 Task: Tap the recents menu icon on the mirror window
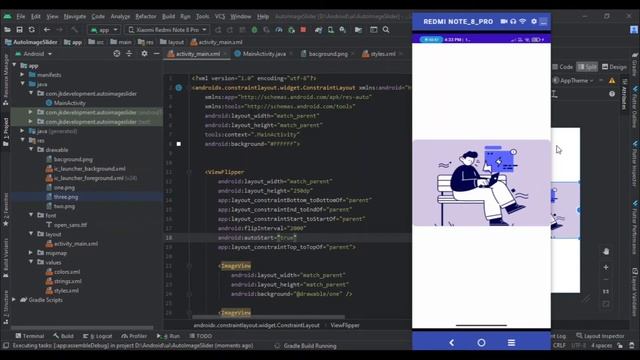pos(511,342)
